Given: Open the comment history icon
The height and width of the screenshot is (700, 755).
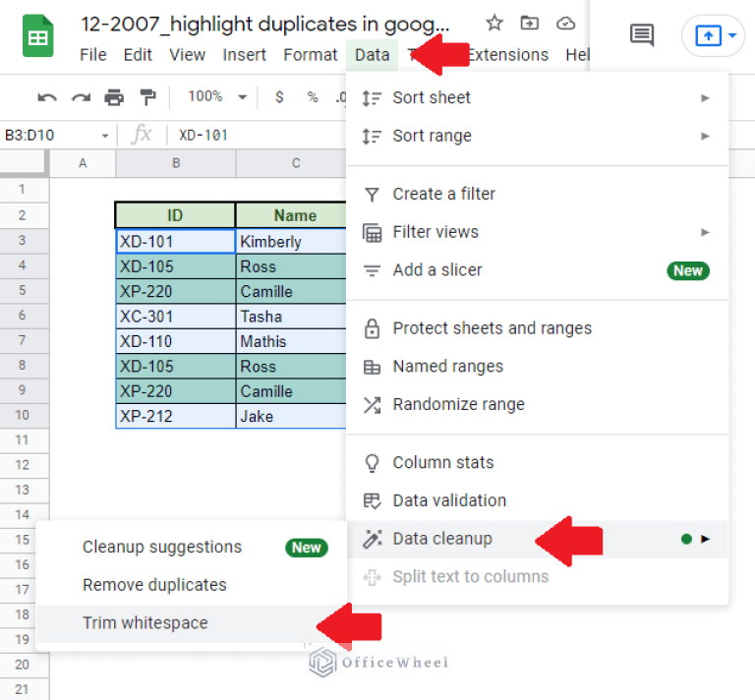Looking at the screenshot, I should [642, 36].
